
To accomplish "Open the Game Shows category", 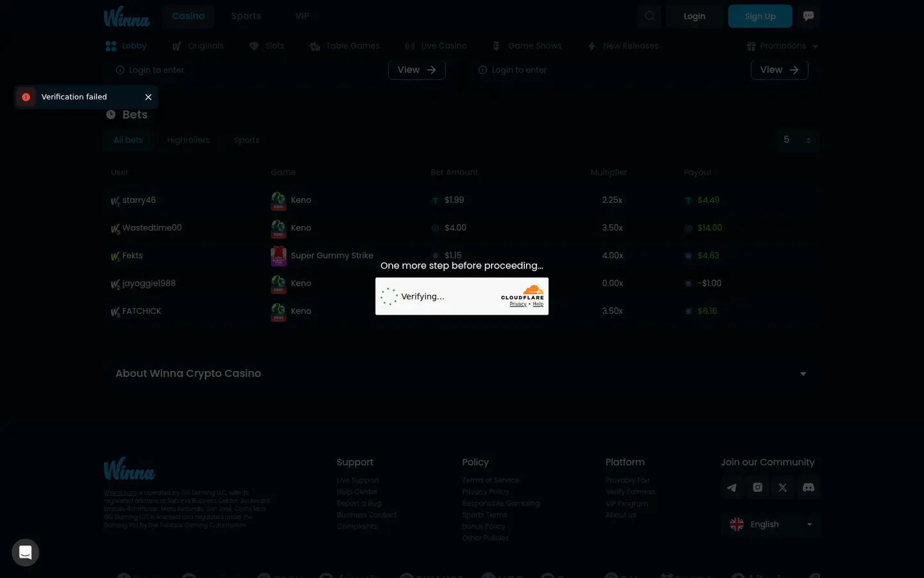I will tap(527, 46).
